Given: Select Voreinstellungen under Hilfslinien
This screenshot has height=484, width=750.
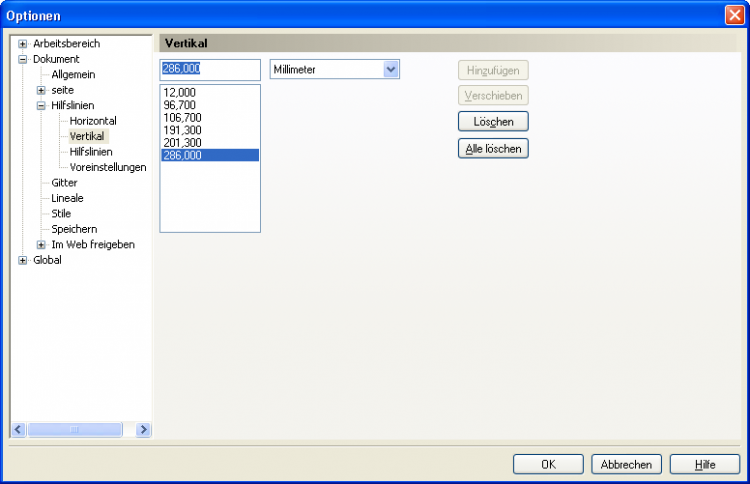Looking at the screenshot, I should point(108,167).
